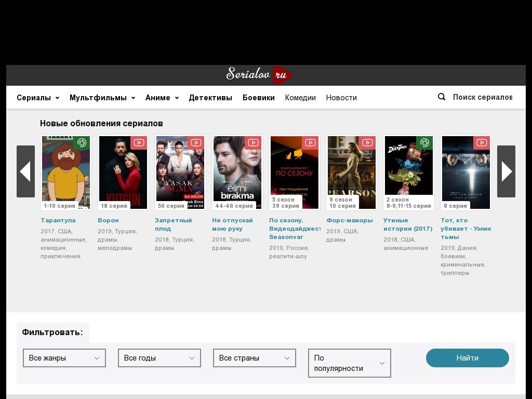Go to Детективы section
This screenshot has width=532, height=399.
[210, 98]
